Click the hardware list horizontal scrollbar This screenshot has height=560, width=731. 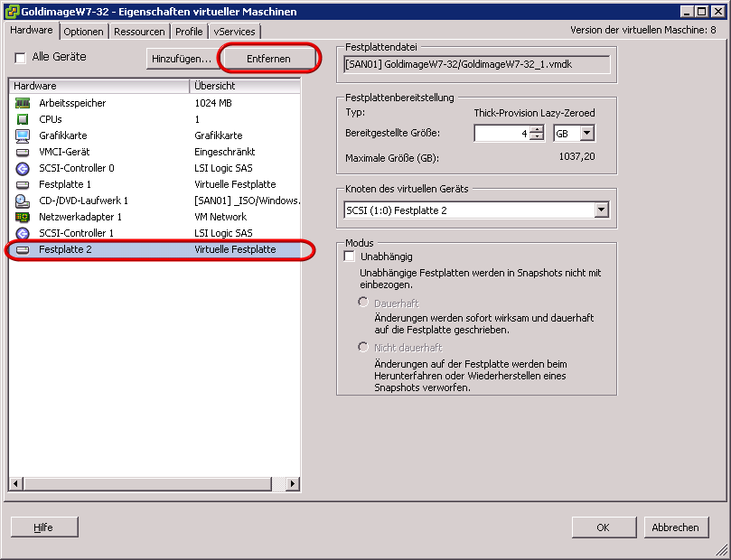154,485
